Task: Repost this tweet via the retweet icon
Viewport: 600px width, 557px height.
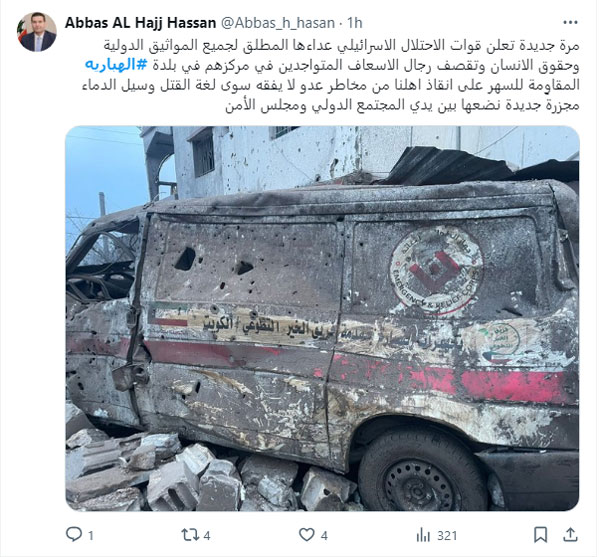Action: tap(190, 534)
